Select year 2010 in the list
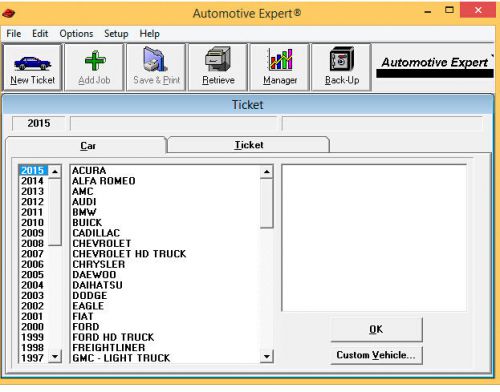This screenshot has width=500, height=392. (33, 222)
